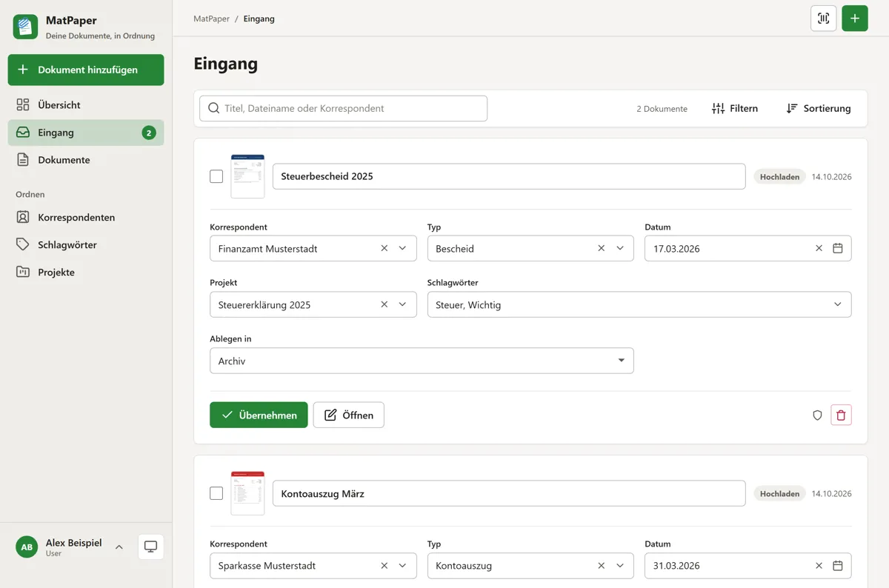Click MatPaper in the breadcrumb

(212, 19)
